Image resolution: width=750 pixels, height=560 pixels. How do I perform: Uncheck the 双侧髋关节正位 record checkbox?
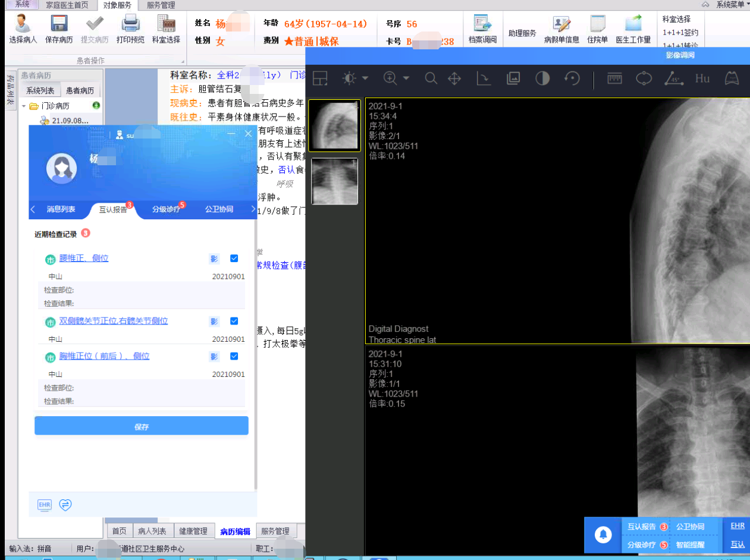pyautogui.click(x=234, y=321)
